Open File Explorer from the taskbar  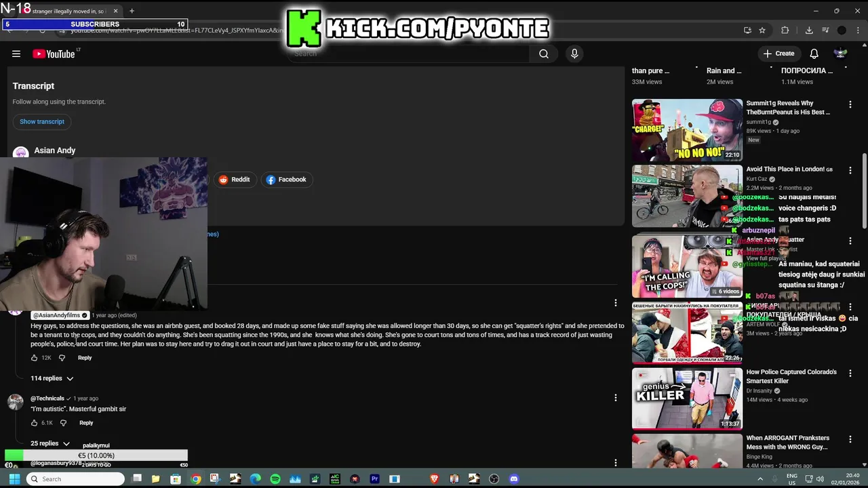[155, 479]
